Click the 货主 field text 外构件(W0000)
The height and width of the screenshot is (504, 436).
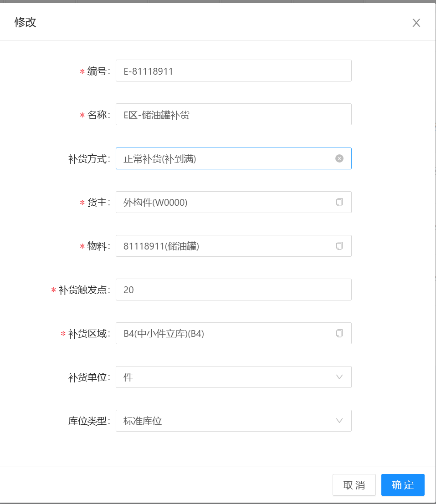155,203
